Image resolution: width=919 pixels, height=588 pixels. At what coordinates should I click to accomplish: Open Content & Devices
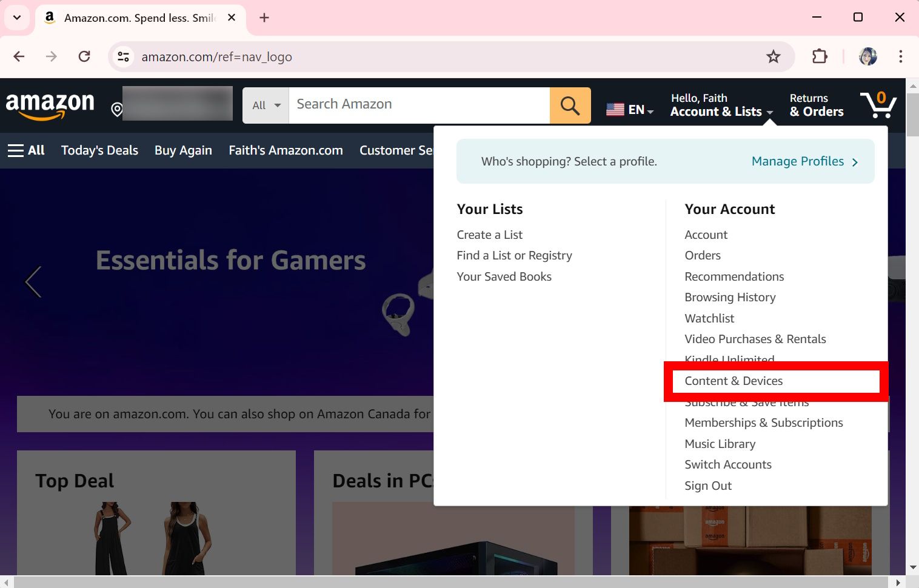pos(734,381)
